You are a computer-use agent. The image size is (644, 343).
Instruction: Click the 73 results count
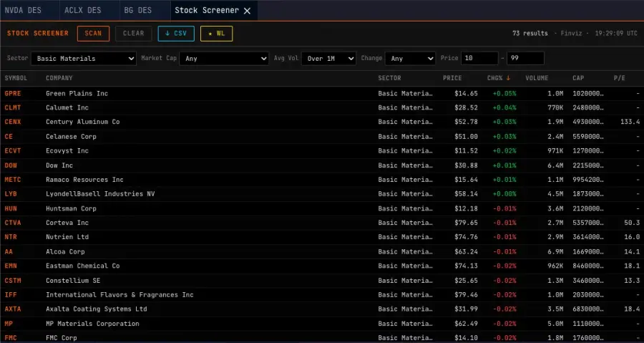coord(530,34)
